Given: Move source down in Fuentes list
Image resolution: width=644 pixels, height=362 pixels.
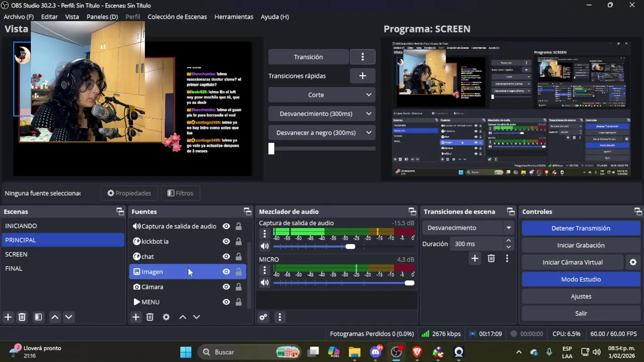Looking at the screenshot, I should 196,317.
